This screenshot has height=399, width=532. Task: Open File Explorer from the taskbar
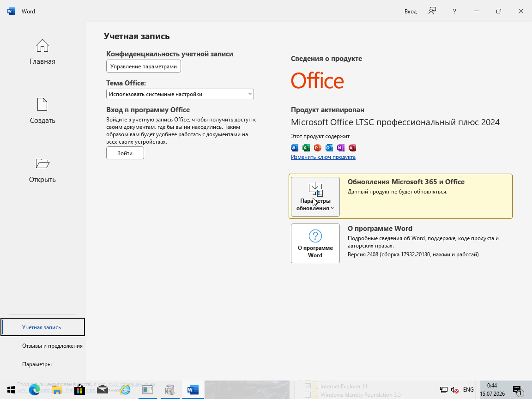click(x=57, y=389)
